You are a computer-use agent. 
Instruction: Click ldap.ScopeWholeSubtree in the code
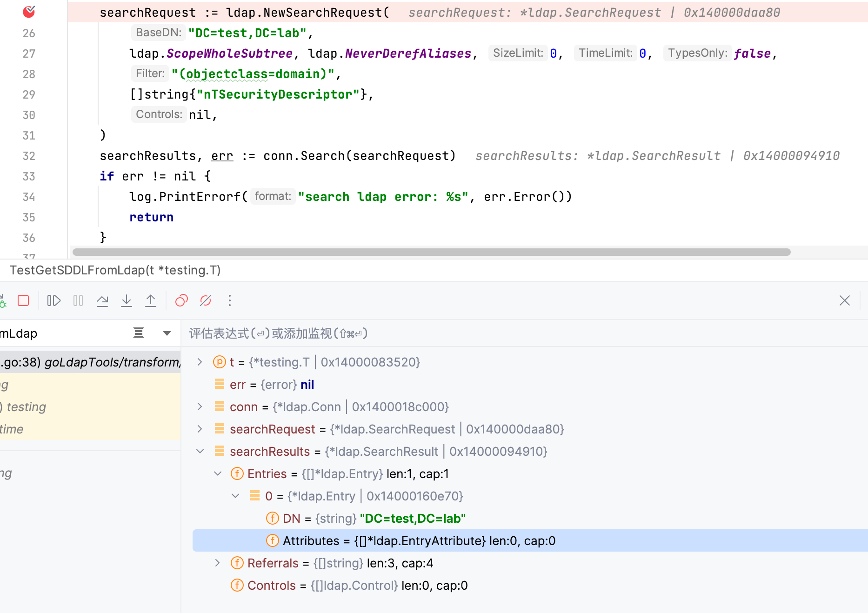click(212, 53)
